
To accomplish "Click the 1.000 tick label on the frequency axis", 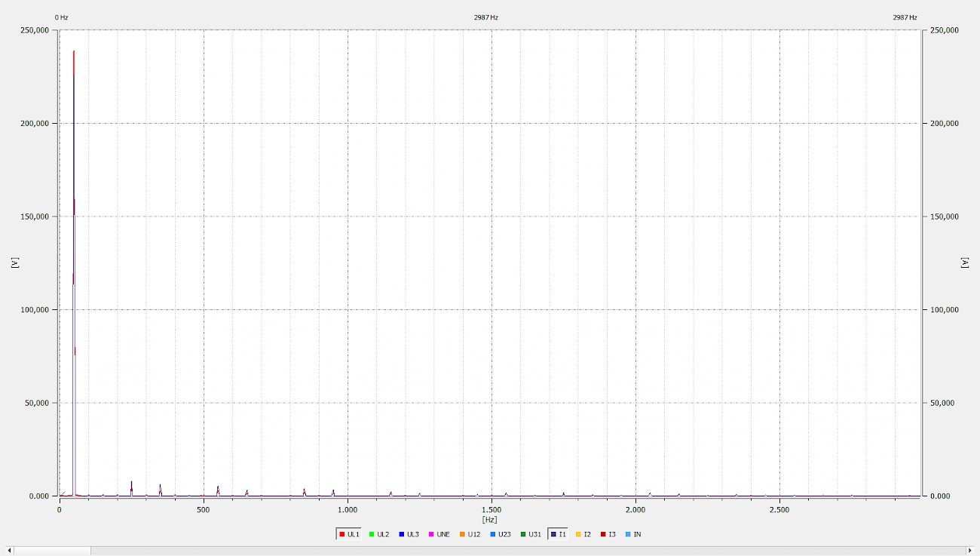I will pos(348,510).
